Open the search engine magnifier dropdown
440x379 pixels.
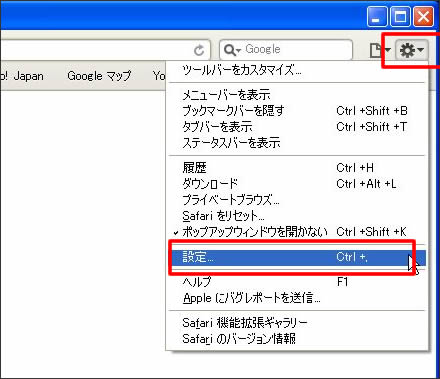232,50
